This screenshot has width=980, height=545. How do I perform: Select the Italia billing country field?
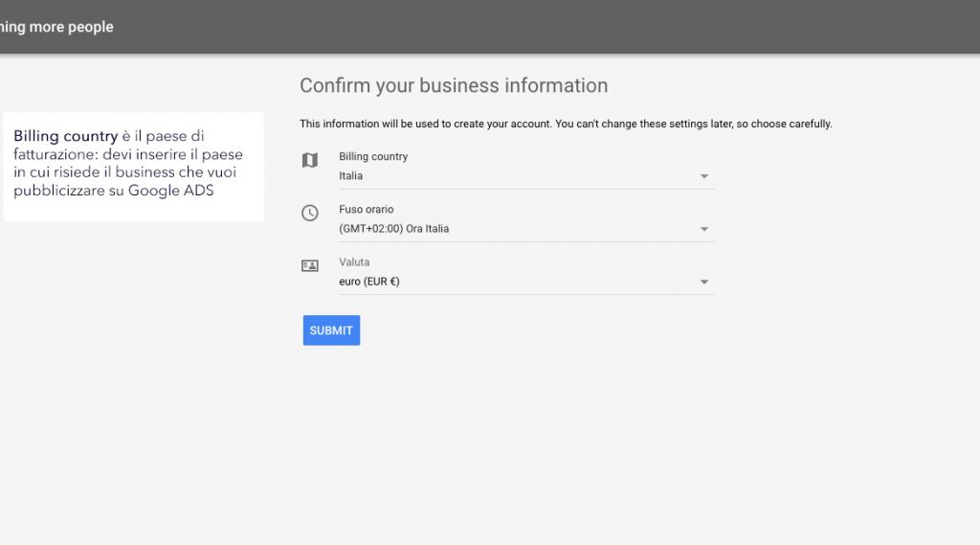pyautogui.click(x=525, y=176)
